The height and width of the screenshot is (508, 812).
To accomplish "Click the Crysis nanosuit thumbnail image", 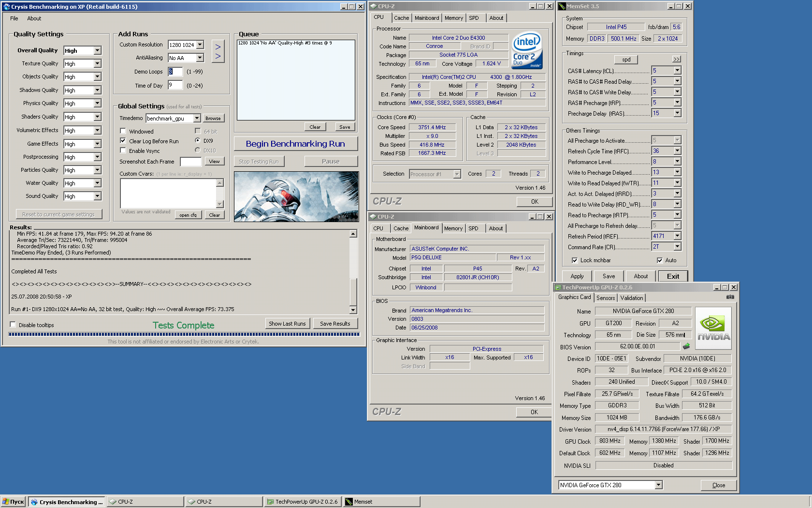I will 296,196.
